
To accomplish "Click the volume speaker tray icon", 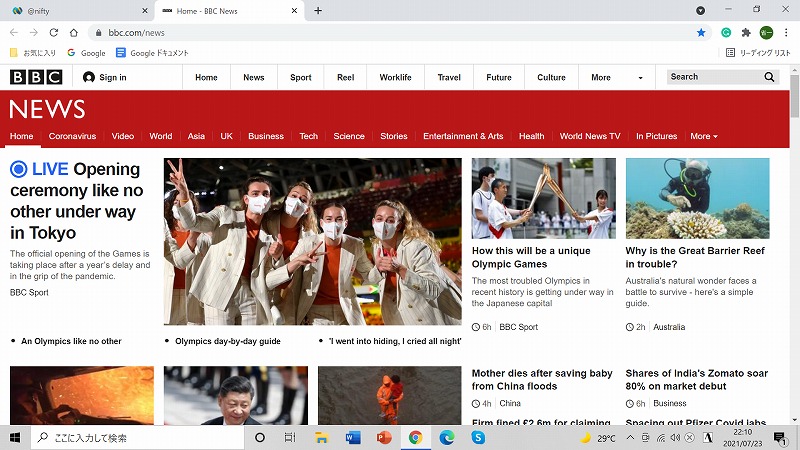I will coord(675,438).
